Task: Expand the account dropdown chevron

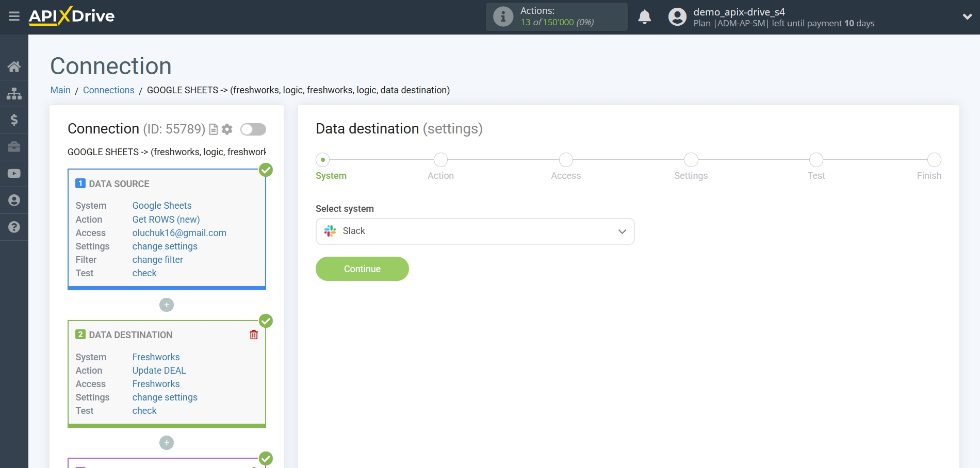Action: (967, 17)
